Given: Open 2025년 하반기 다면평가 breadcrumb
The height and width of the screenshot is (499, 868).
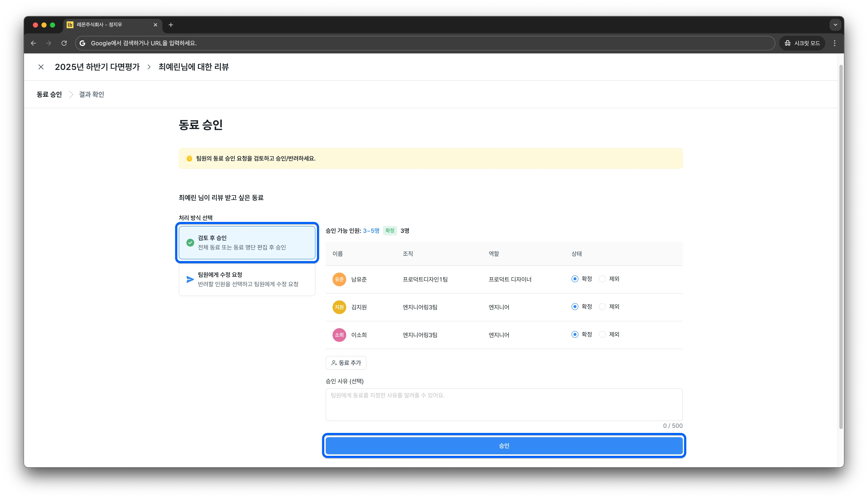Looking at the screenshot, I should coord(97,67).
